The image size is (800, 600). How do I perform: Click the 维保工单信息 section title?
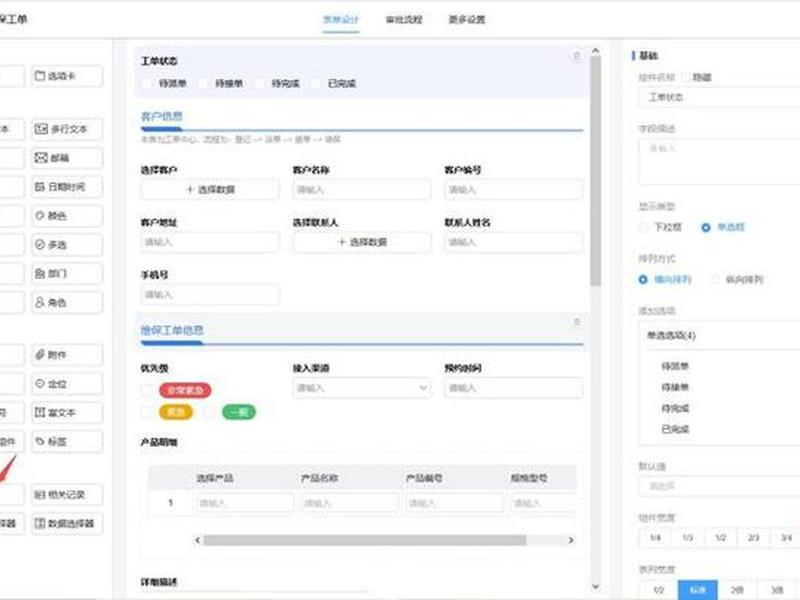click(172, 330)
